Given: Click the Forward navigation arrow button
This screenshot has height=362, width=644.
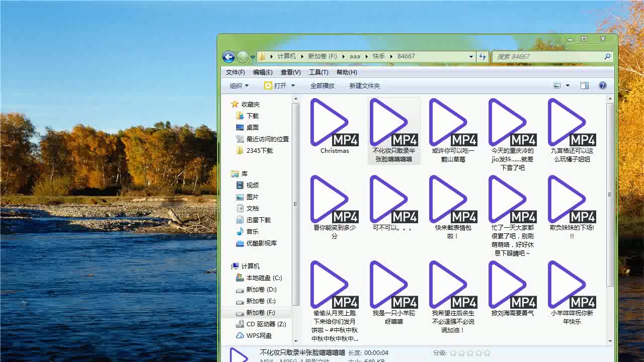Looking at the screenshot, I should point(243,57).
